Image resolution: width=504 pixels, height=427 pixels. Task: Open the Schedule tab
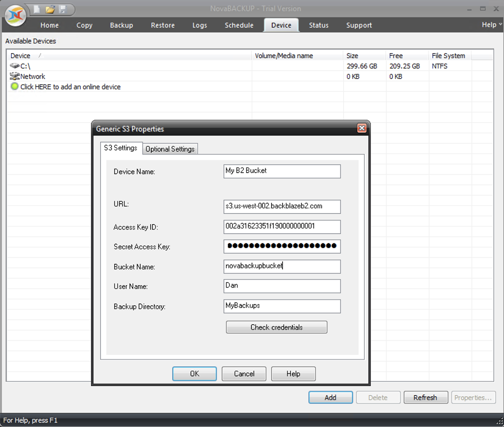[x=239, y=25]
